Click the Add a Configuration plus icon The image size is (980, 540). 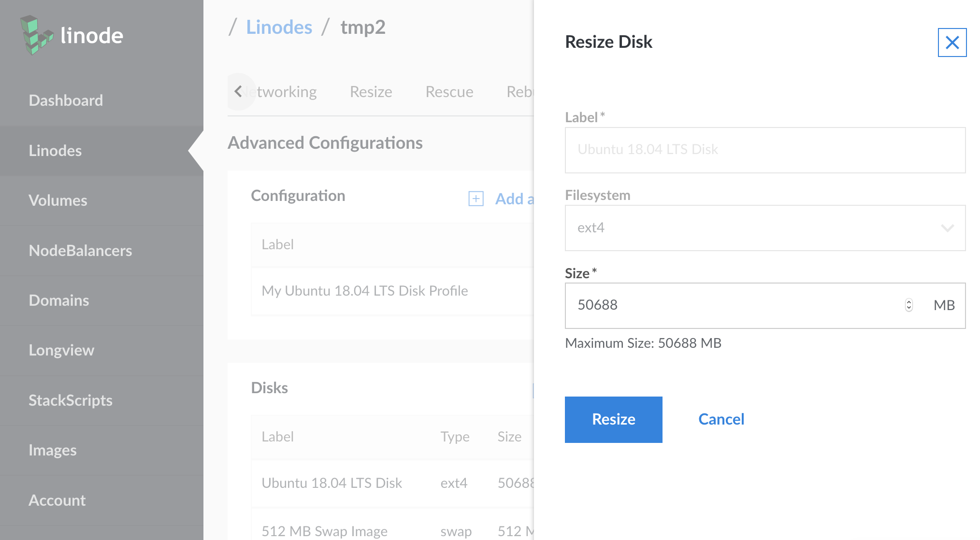(x=476, y=199)
